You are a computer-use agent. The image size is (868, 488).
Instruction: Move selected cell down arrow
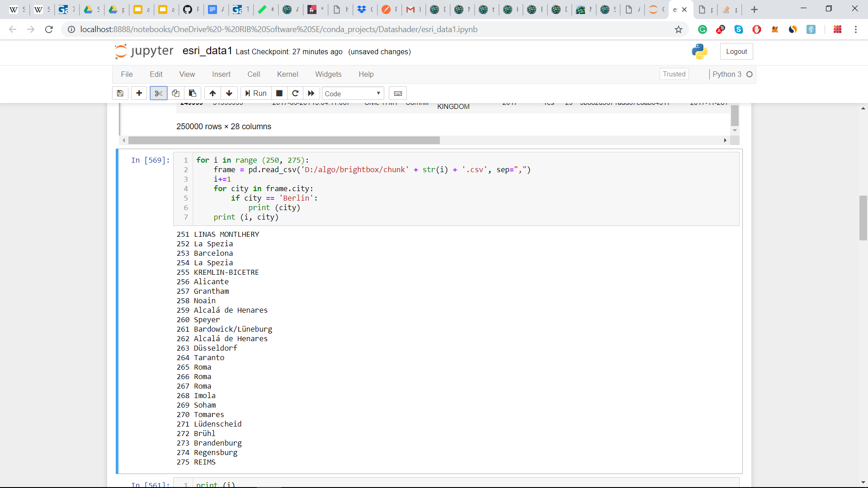tap(229, 93)
